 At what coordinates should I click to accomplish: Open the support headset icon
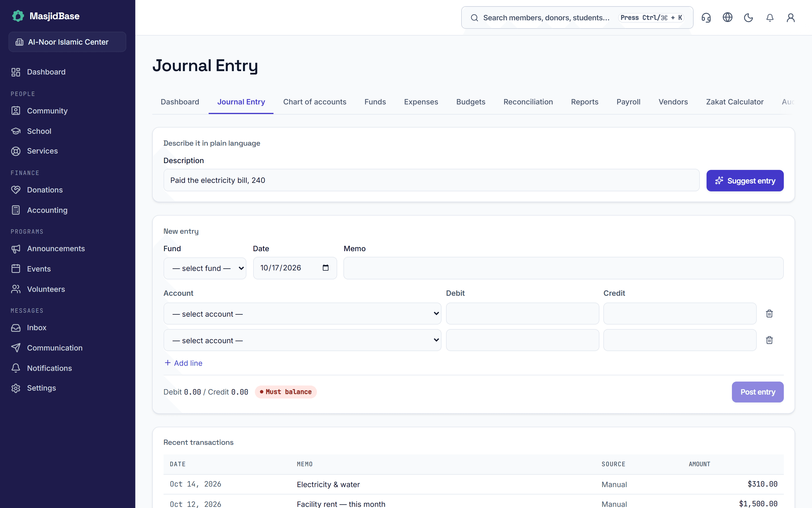coord(706,17)
